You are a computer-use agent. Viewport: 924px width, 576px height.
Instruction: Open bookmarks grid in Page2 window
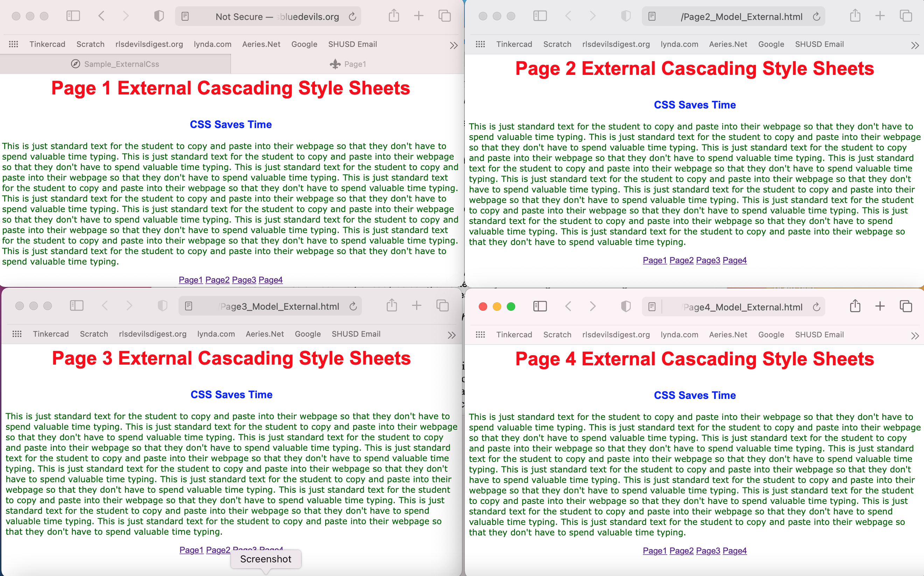(480, 44)
